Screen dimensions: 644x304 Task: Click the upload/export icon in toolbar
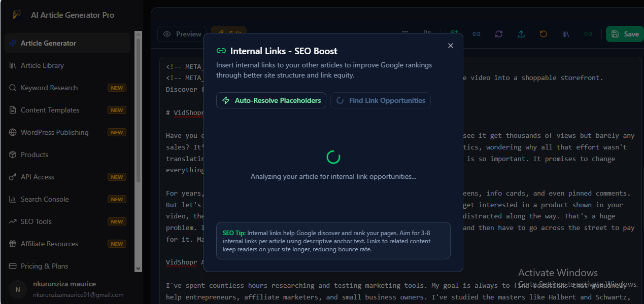click(521, 34)
